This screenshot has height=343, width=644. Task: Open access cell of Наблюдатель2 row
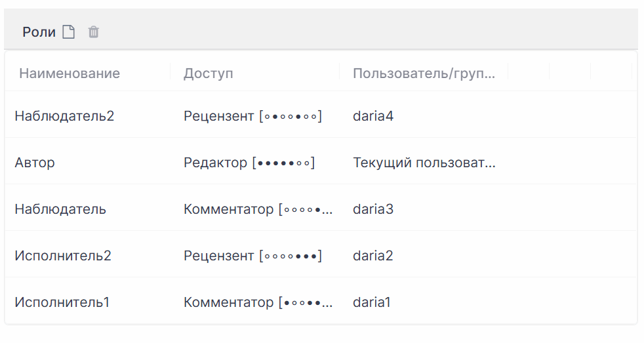[253, 116]
